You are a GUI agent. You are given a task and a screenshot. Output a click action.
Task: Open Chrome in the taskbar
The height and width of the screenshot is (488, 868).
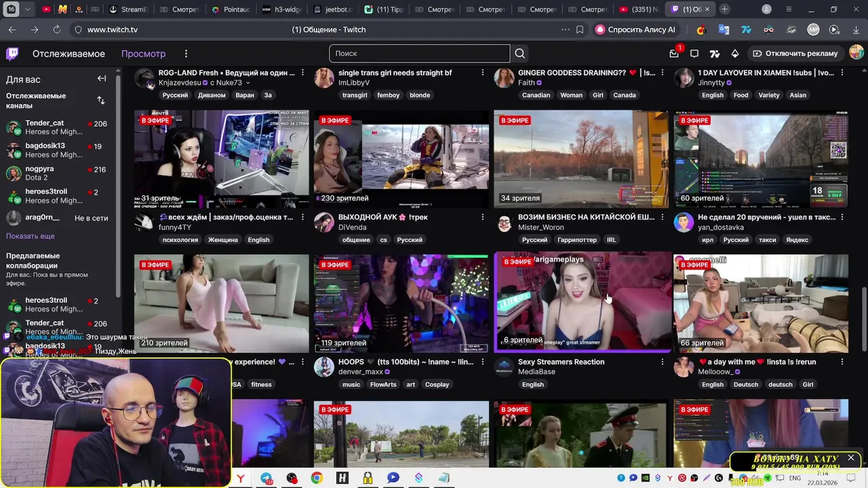click(317, 478)
